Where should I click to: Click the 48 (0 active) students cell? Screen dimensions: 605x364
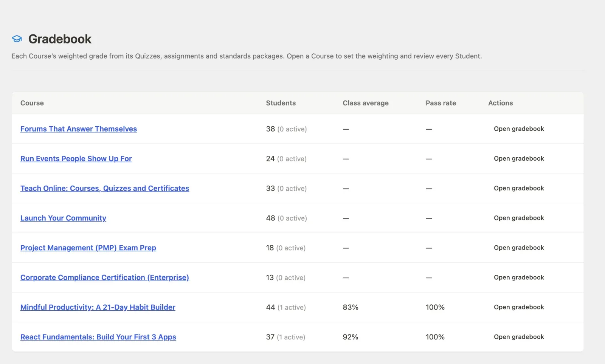pos(286,218)
